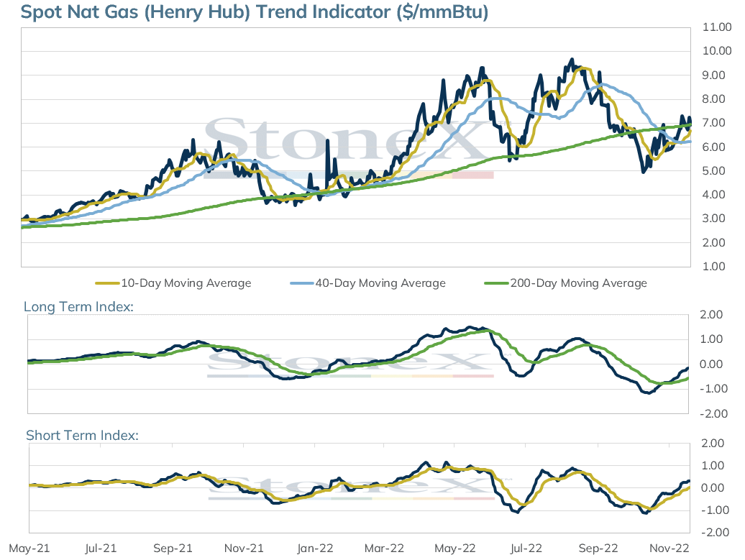745x560 pixels.
Task: Click the 'Nov-21' x-axis label
Action: pos(244,548)
